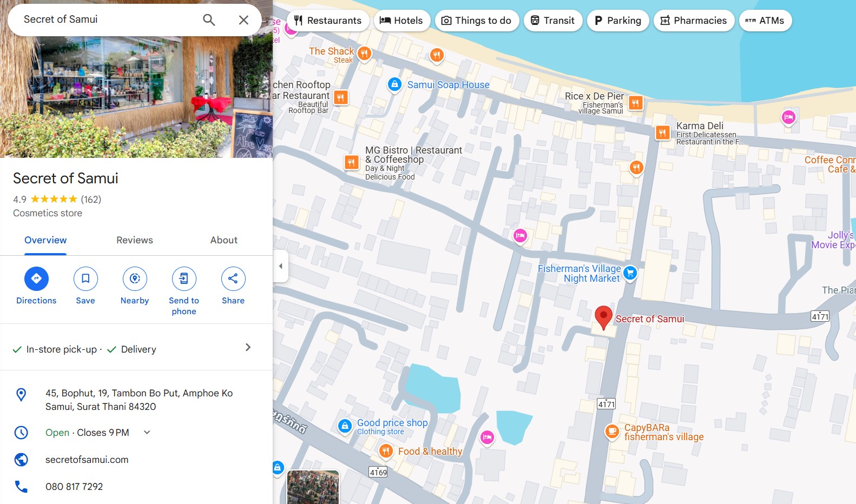
Task: Show Pharmacies chip results
Action: 694,21
